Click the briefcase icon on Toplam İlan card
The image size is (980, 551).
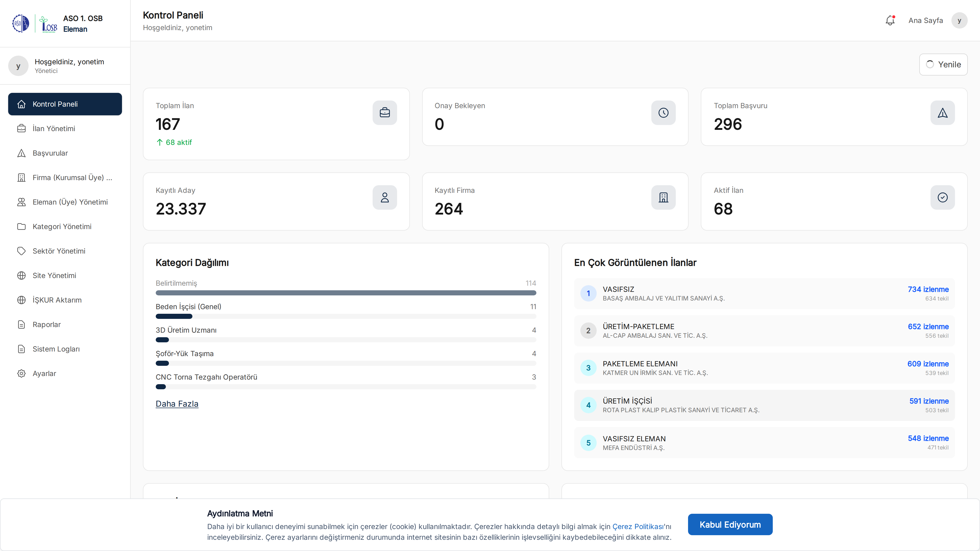point(385,112)
